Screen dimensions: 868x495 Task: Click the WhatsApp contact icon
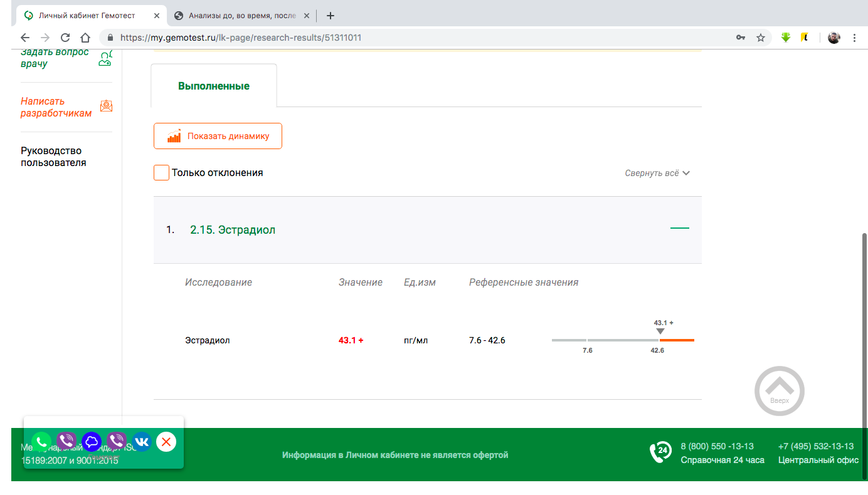click(x=41, y=442)
